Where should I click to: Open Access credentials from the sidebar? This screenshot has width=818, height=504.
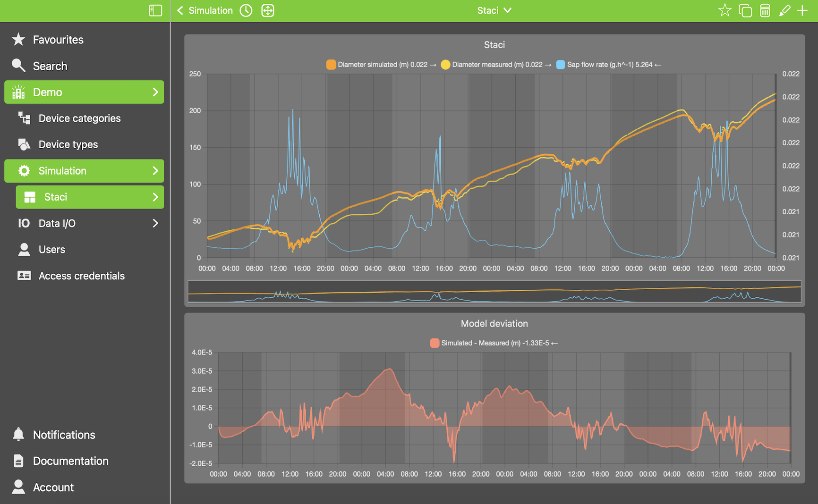[81, 276]
